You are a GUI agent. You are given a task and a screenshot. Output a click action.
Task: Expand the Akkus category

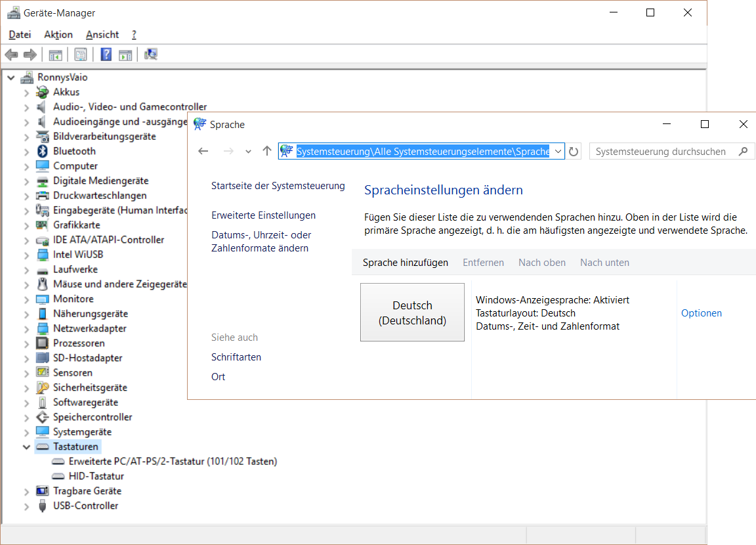click(26, 93)
